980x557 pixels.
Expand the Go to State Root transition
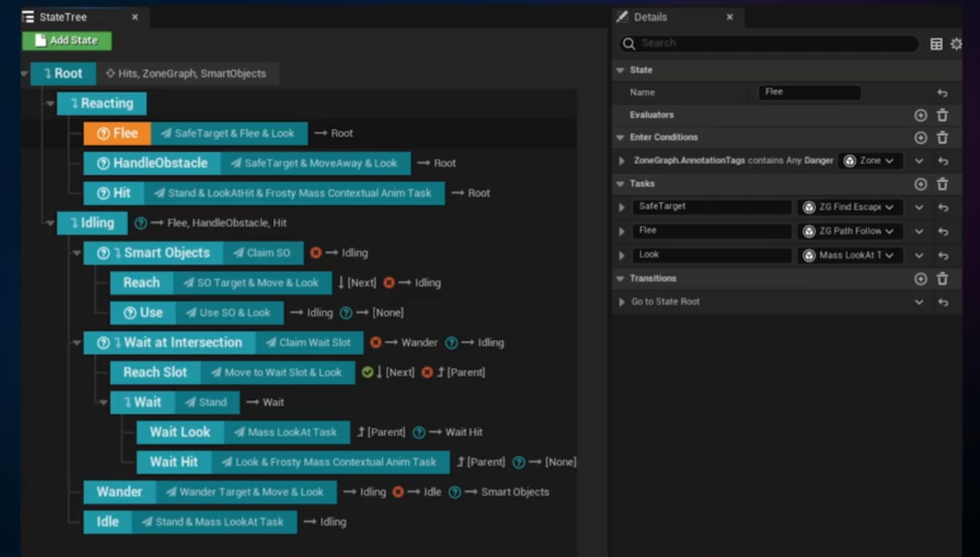click(622, 302)
